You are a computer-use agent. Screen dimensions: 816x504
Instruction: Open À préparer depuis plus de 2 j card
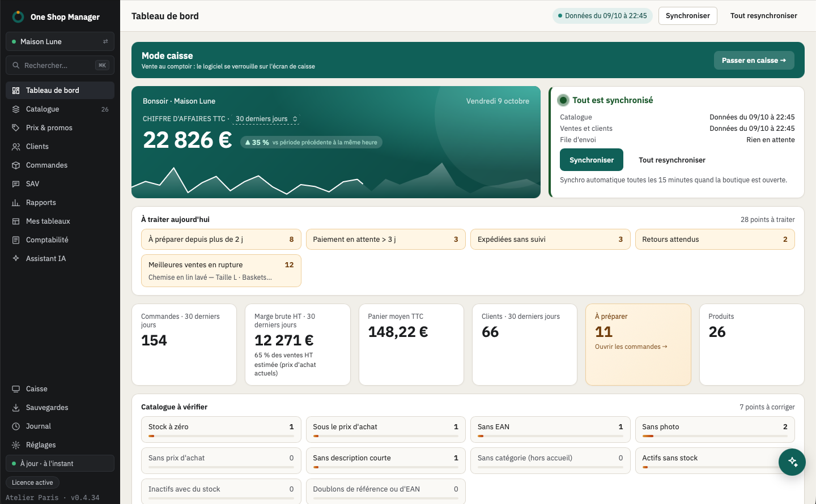pyautogui.click(x=221, y=239)
